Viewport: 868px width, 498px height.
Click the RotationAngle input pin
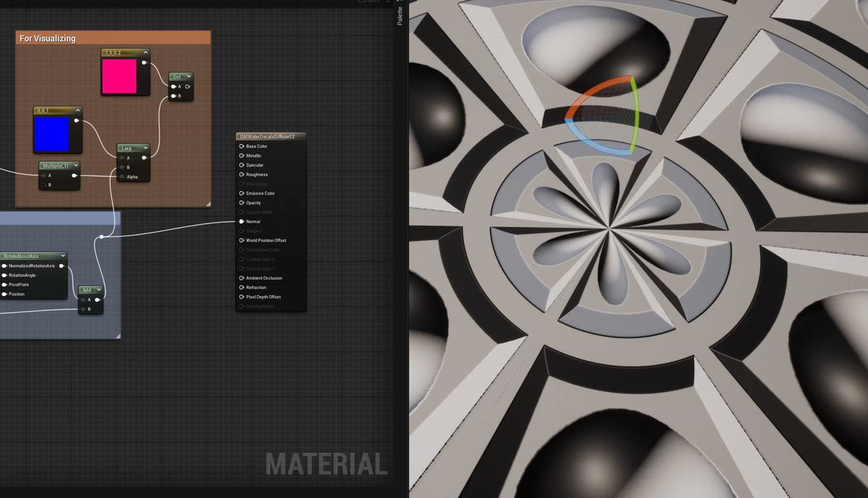[4, 275]
